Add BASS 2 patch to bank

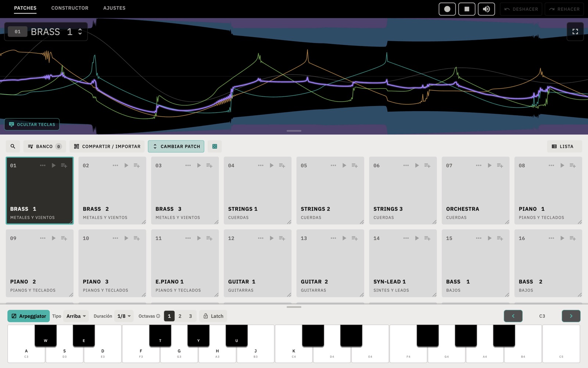pos(573,238)
